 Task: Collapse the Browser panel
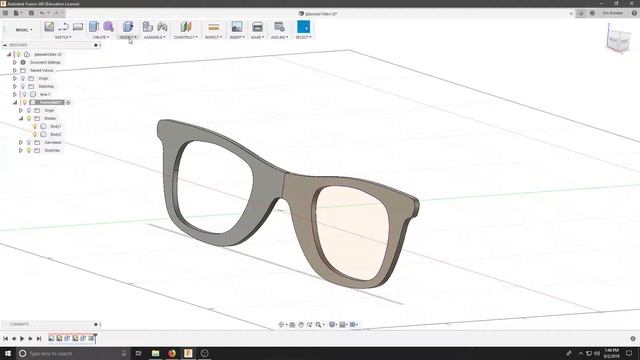click(x=5, y=45)
